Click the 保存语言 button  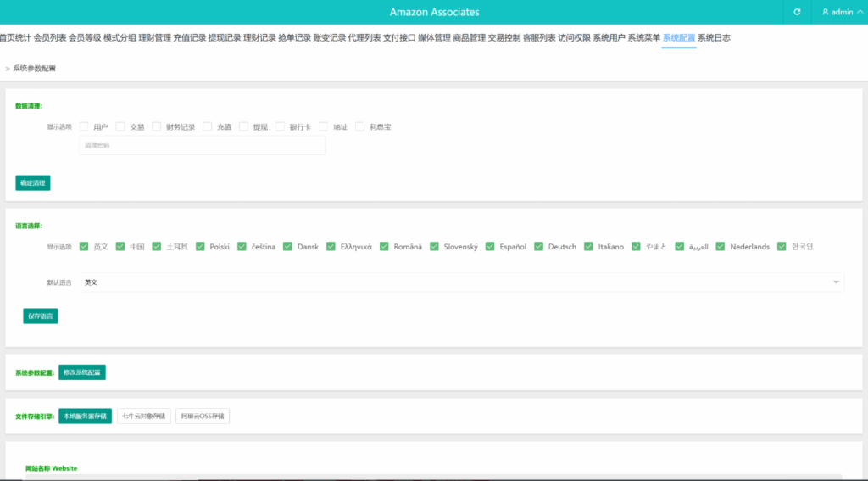41,316
